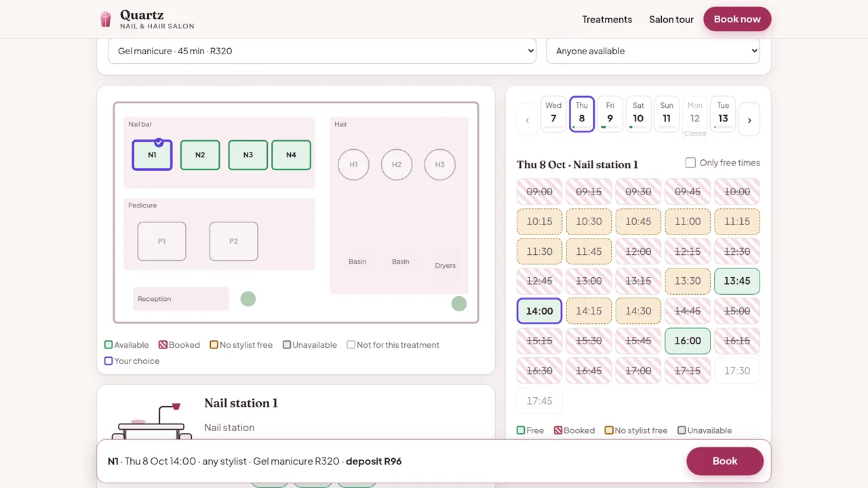Open the treatment dropdown Gel manicure
The height and width of the screenshot is (488, 868).
(322, 51)
